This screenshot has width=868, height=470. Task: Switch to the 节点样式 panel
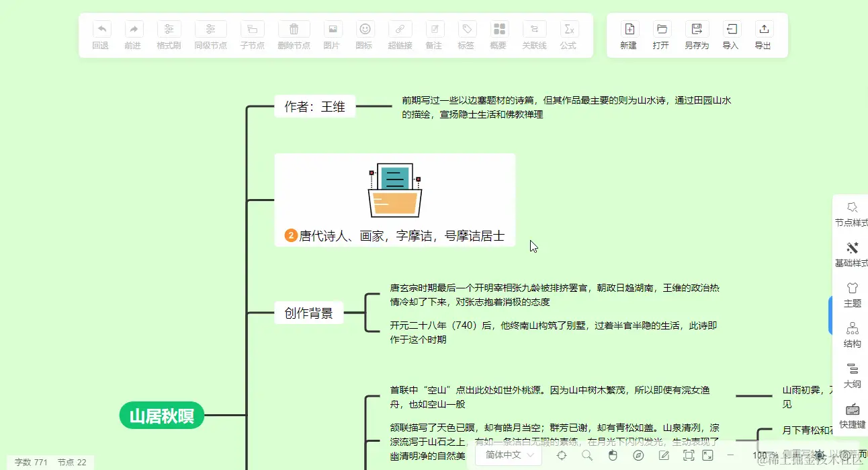click(852, 214)
